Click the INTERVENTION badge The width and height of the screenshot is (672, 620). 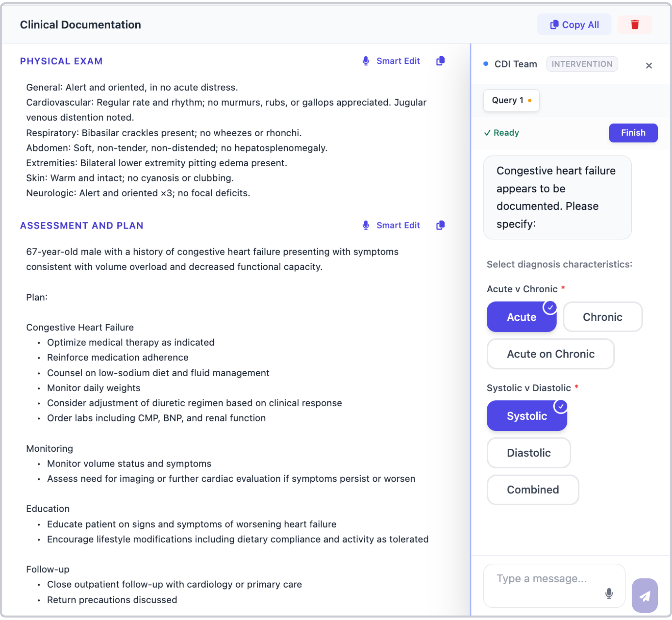582,64
